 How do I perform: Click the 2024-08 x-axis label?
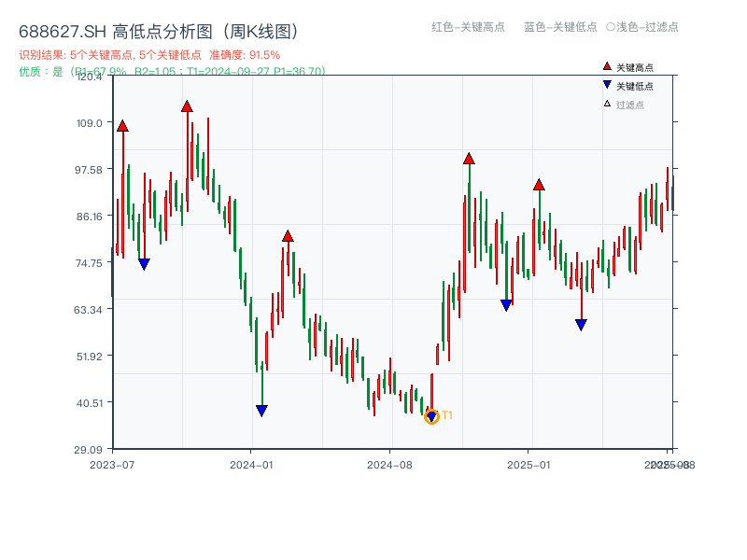(388, 462)
